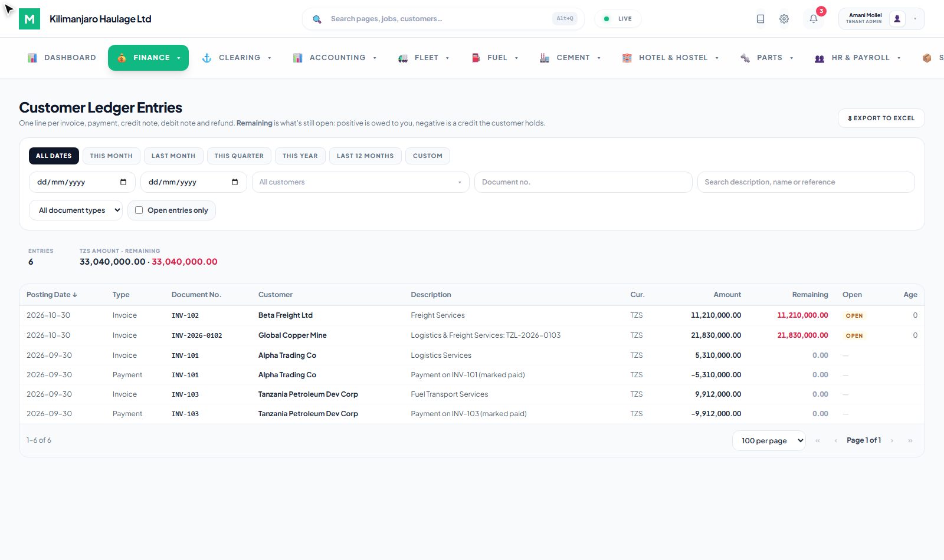Go to next page arrow
The image size is (944, 560).
tap(892, 440)
